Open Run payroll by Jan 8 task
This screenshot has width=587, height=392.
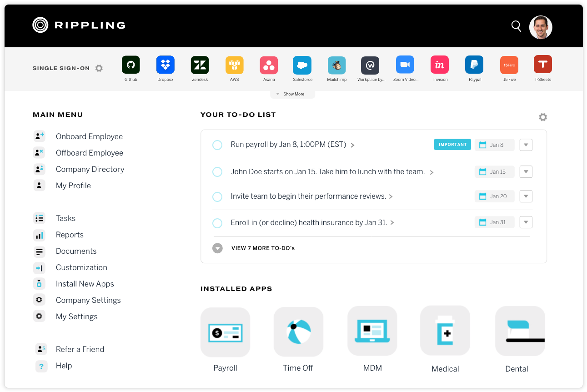pos(288,145)
